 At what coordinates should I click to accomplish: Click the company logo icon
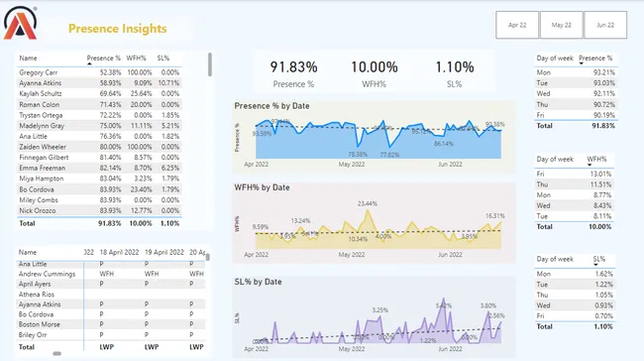pos(21,24)
